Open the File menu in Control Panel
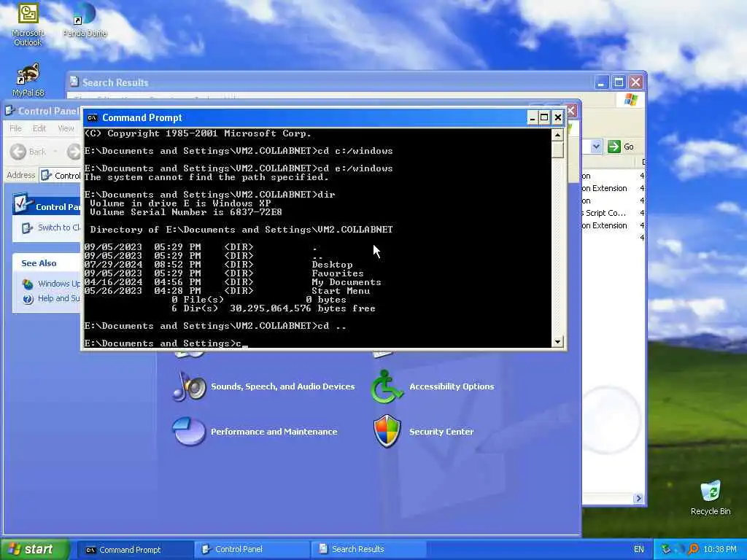 coord(15,128)
